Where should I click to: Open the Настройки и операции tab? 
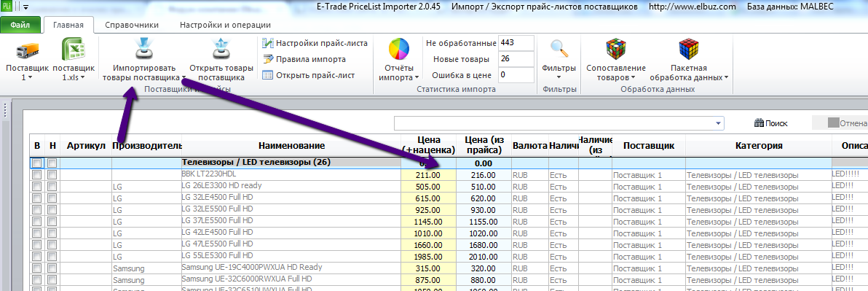tap(225, 25)
